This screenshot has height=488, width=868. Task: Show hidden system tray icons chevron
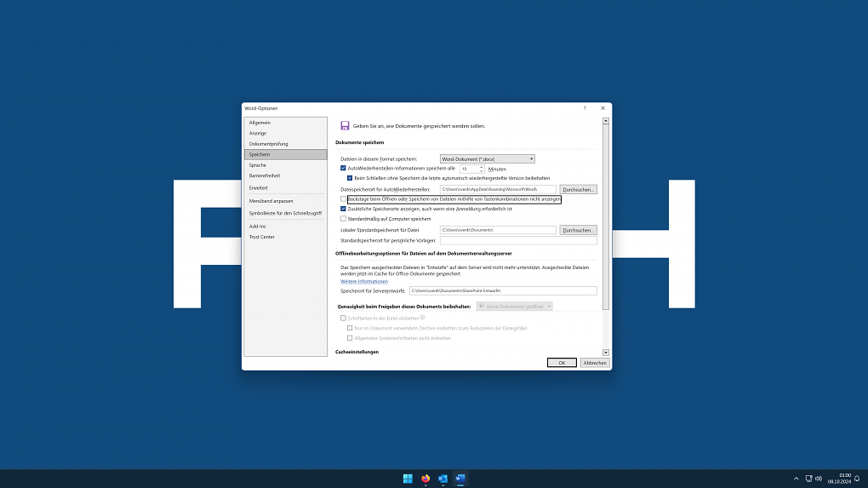(796, 479)
